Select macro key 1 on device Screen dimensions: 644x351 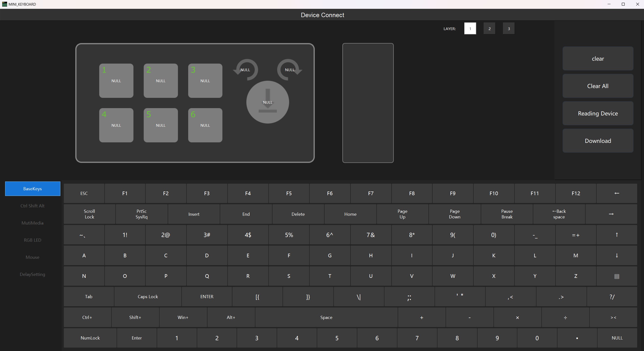pyautogui.click(x=116, y=80)
